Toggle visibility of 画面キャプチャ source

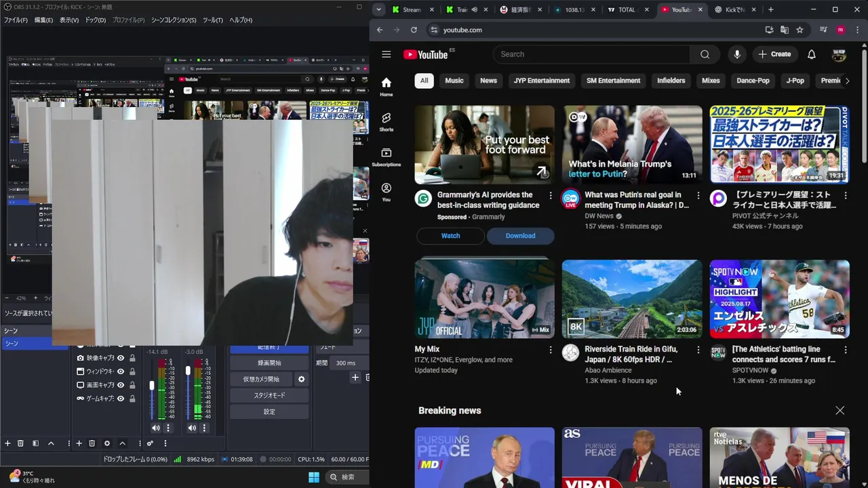tap(121, 385)
